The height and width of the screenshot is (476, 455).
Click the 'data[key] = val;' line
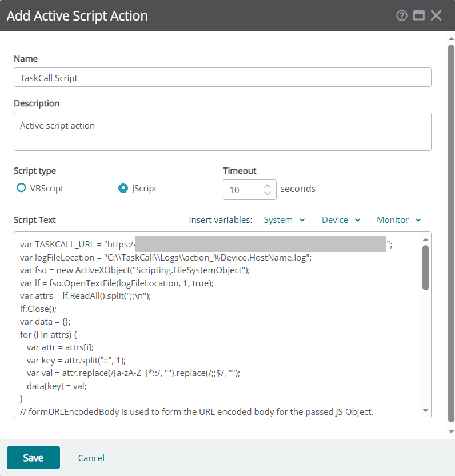(x=57, y=386)
